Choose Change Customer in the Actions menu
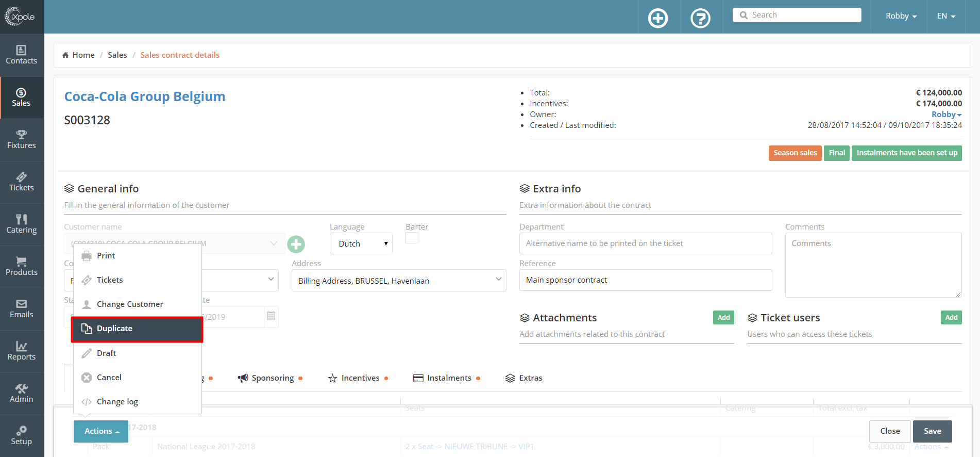Viewport: 980px width, 457px height. [137, 304]
